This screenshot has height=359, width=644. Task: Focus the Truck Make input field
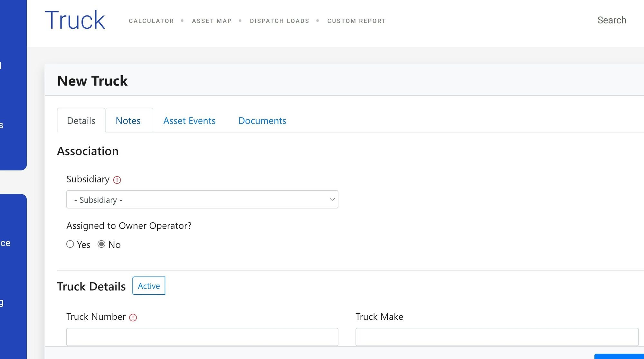point(497,337)
